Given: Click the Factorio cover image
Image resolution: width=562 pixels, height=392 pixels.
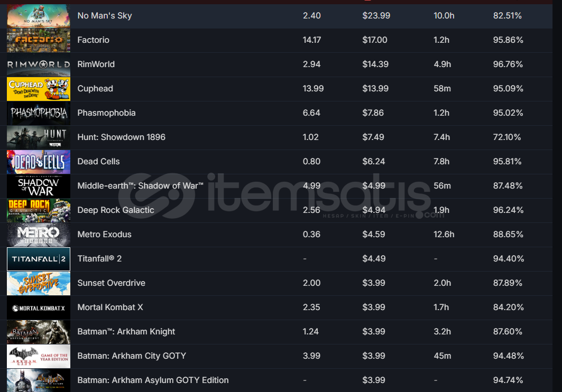Looking at the screenshot, I should point(39,40).
